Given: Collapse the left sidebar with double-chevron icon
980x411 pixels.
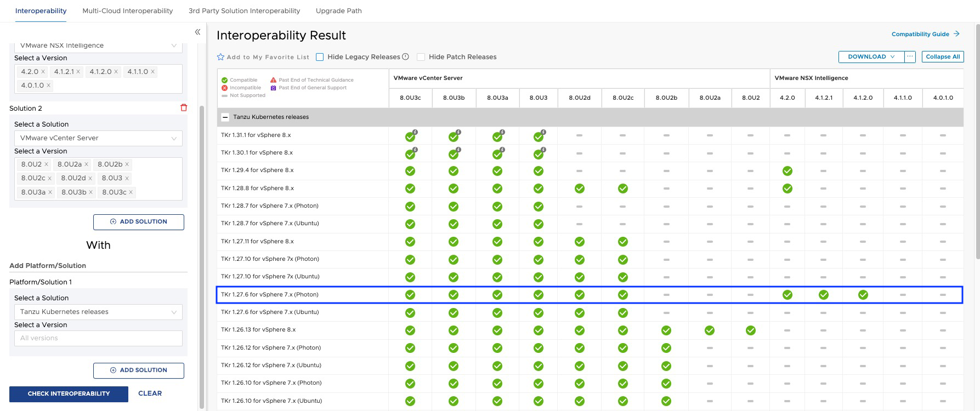Looking at the screenshot, I should click(197, 32).
